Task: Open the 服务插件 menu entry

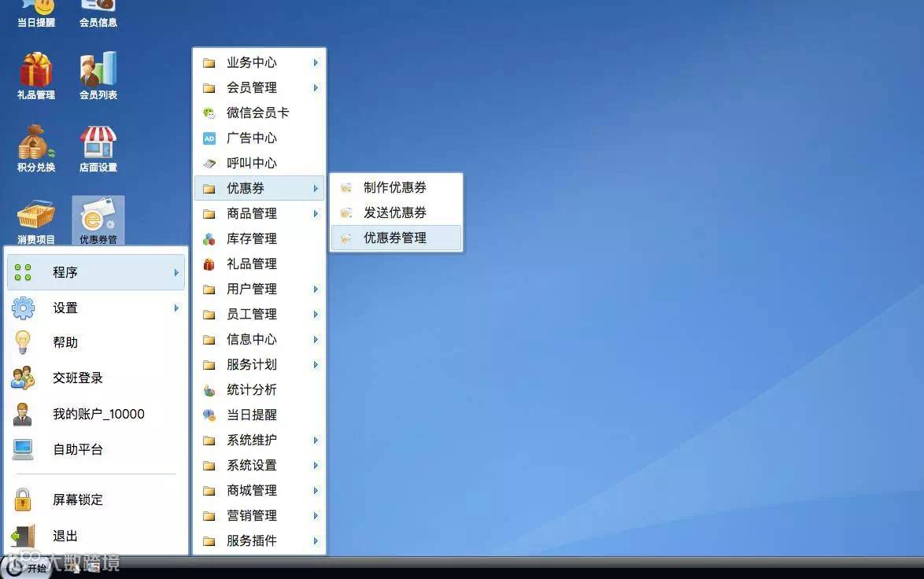Action: point(259,540)
